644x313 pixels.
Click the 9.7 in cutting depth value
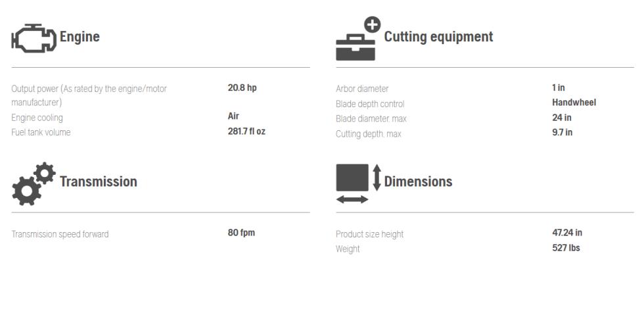pos(563,132)
